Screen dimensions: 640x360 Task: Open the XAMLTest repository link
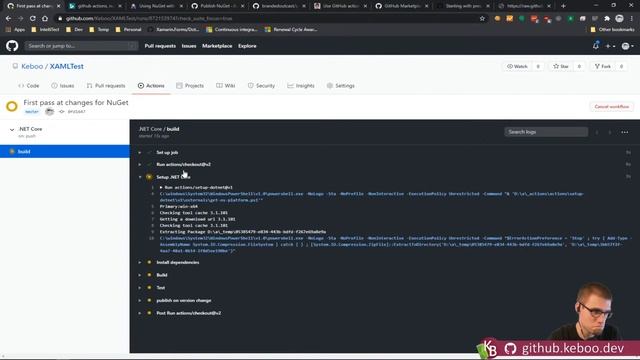pyautogui.click(x=67, y=66)
